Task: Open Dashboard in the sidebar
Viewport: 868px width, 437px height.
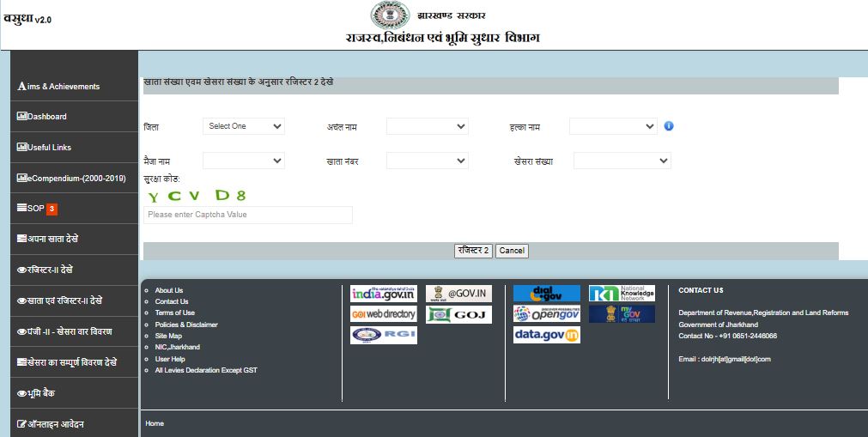Action: tap(74, 116)
